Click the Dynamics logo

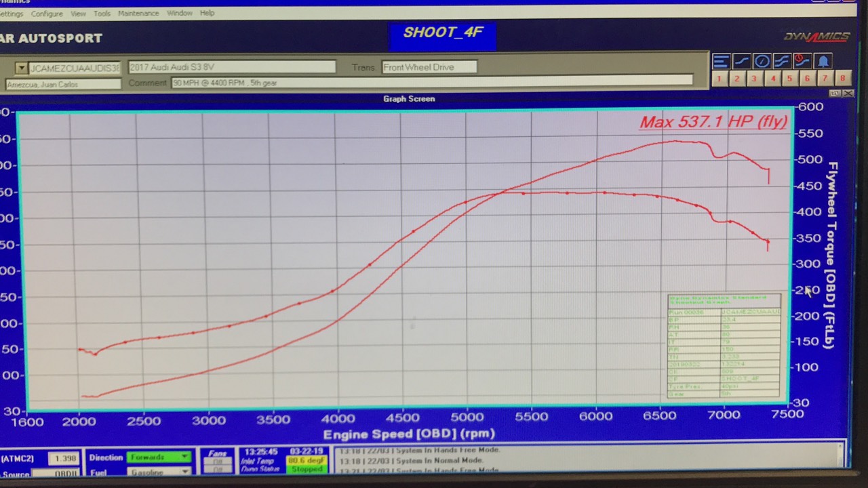point(817,37)
